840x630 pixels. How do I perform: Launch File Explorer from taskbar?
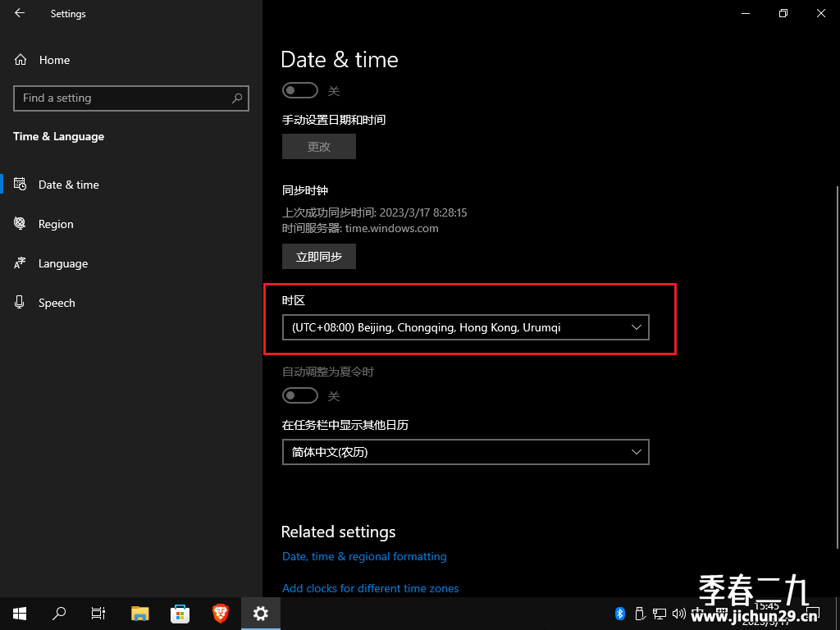tap(139, 614)
